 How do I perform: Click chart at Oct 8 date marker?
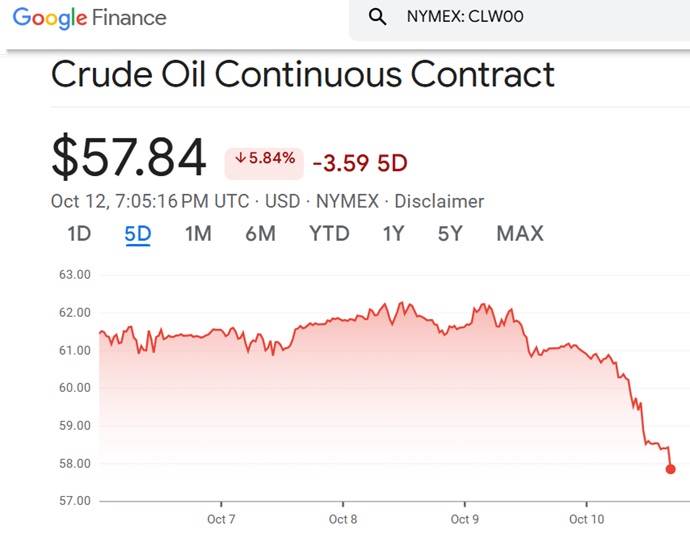(342, 519)
